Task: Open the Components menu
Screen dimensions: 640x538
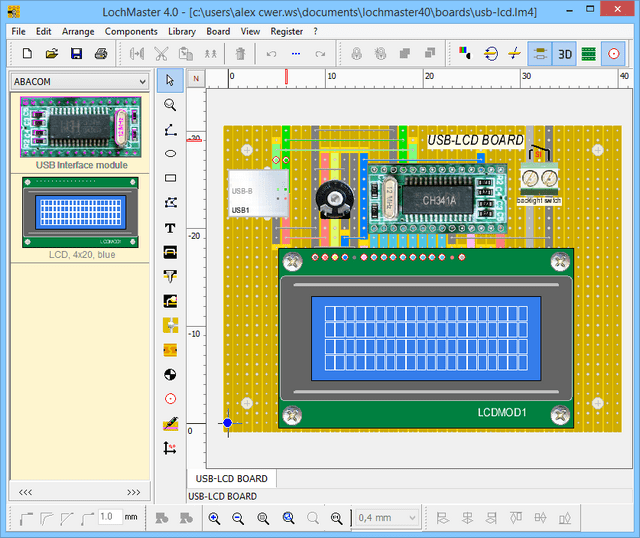Action: tap(131, 31)
